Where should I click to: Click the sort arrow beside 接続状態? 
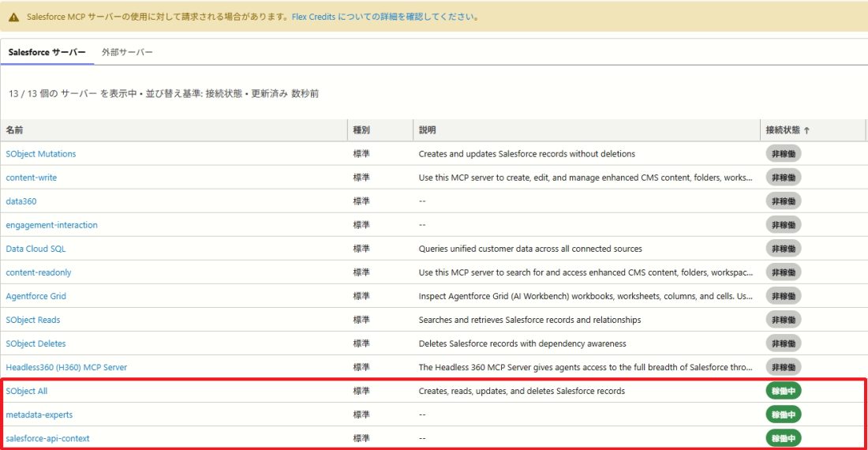(x=806, y=130)
